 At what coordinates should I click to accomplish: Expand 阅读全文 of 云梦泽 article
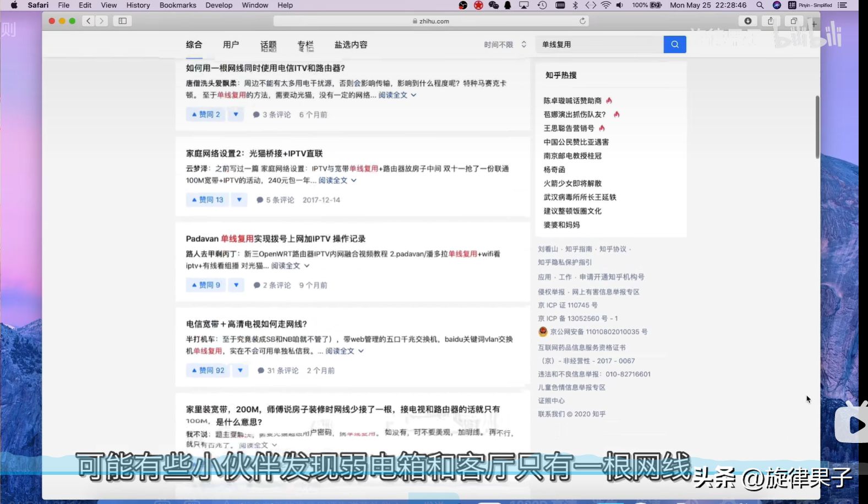(337, 180)
